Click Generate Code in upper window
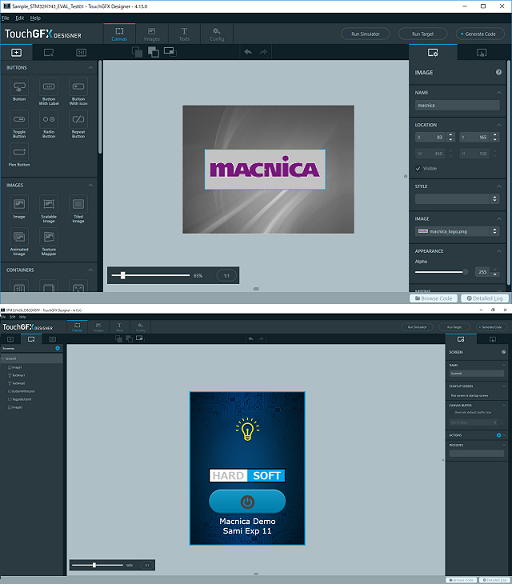 click(x=480, y=34)
